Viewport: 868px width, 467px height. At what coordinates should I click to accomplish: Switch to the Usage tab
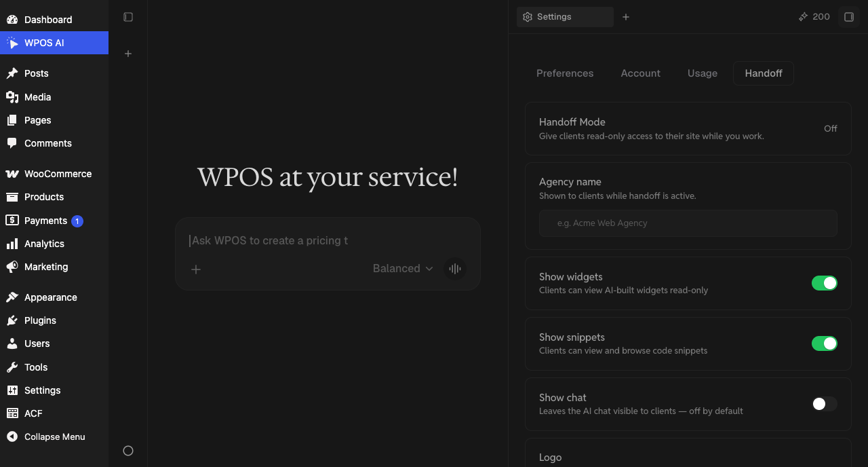coord(703,73)
